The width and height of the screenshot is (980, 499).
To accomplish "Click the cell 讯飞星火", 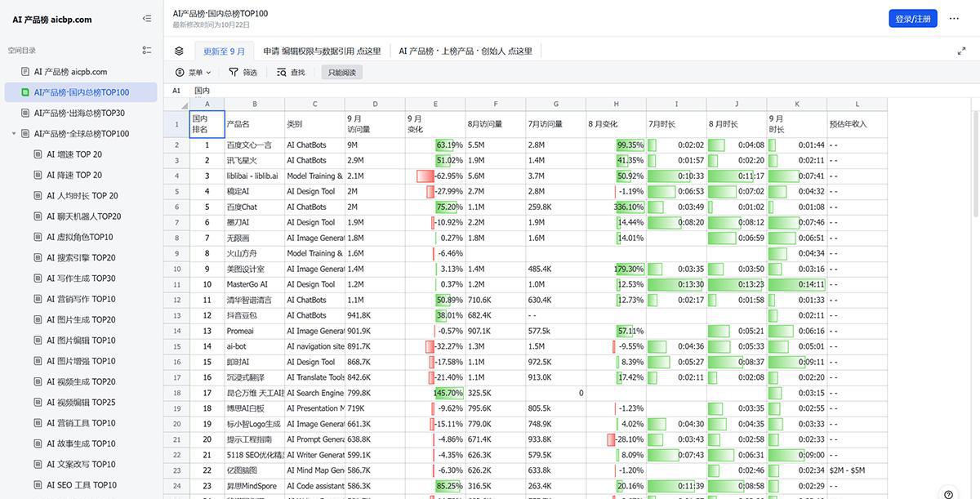I will [255, 161].
